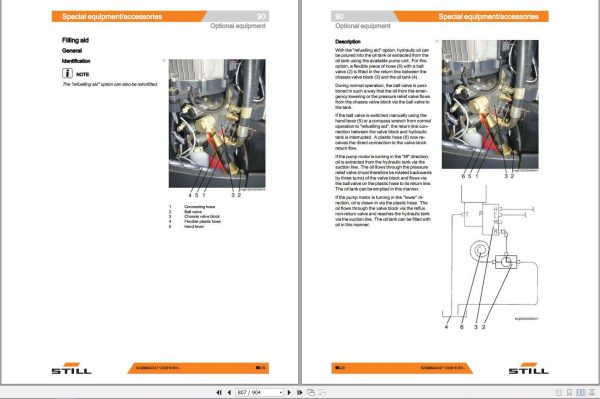Open the page number dropdown arrow
Image resolution: width=600 pixels, height=399 pixels.
281,392
